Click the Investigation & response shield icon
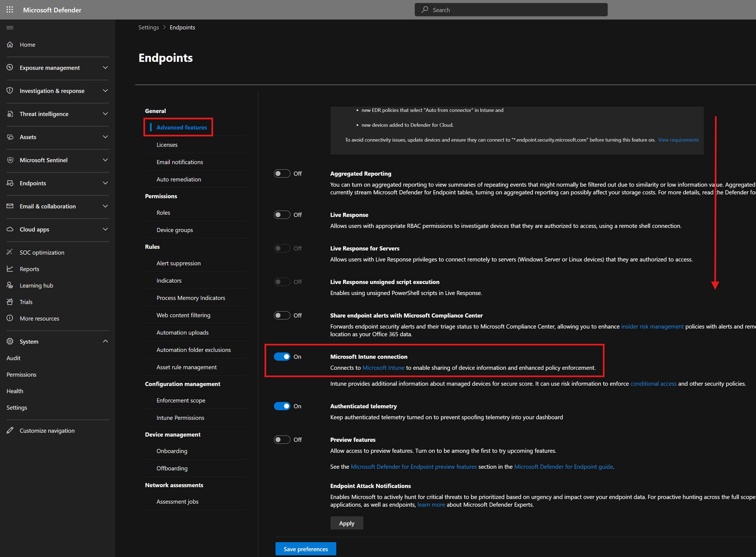 tap(10, 91)
